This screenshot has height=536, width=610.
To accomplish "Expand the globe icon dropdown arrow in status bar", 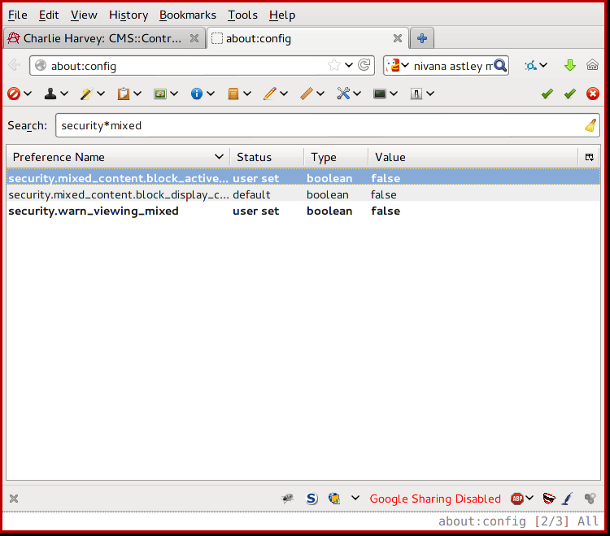I will [355, 498].
